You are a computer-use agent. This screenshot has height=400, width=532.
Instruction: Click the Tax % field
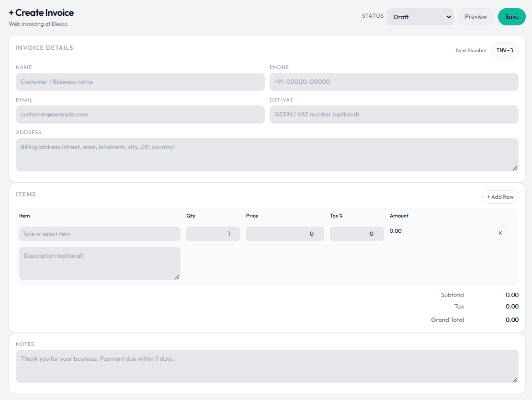(x=357, y=233)
